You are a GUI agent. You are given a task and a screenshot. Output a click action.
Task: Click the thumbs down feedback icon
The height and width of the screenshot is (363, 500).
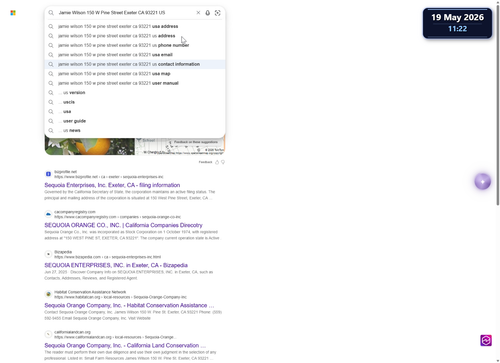point(223,162)
